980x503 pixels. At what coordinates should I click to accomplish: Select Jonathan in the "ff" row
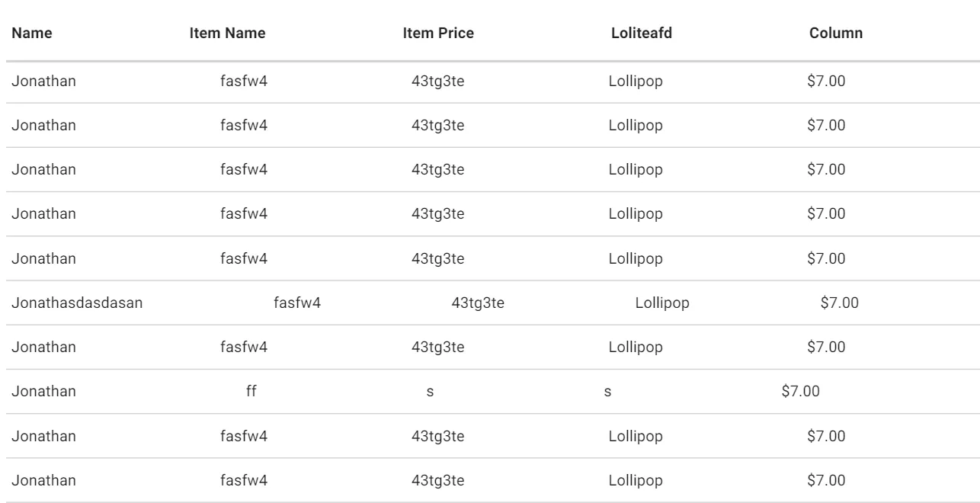click(x=43, y=392)
